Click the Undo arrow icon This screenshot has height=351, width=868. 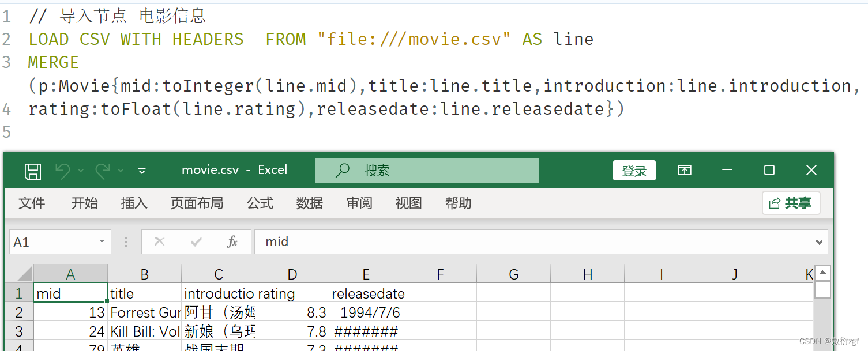[x=63, y=170]
